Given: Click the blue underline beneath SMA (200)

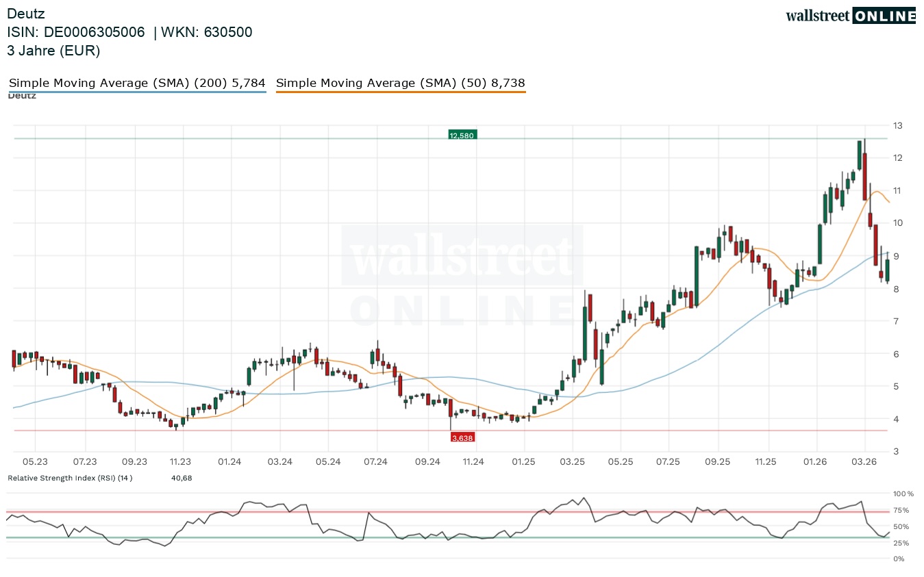Looking at the screenshot, I should [x=137, y=92].
